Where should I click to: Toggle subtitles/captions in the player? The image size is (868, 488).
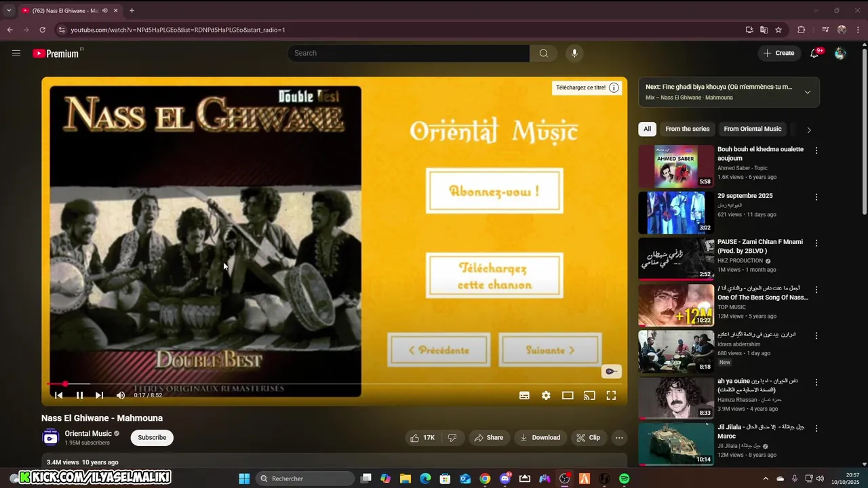524,395
